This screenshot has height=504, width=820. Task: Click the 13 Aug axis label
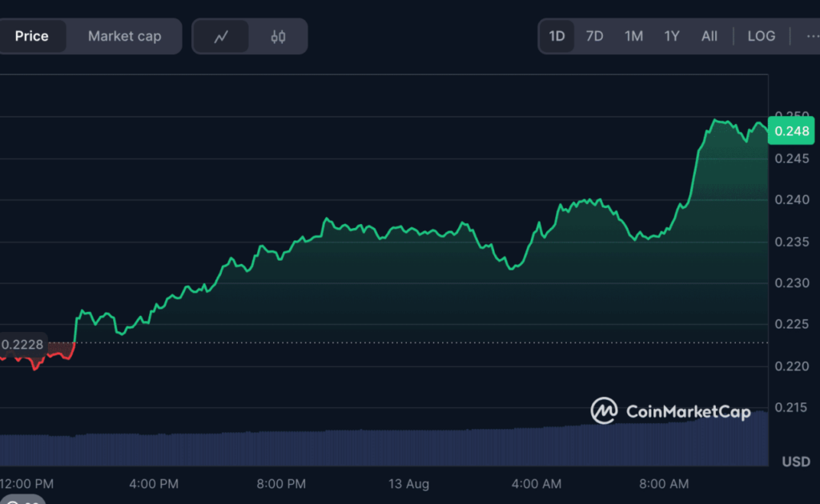coord(408,483)
